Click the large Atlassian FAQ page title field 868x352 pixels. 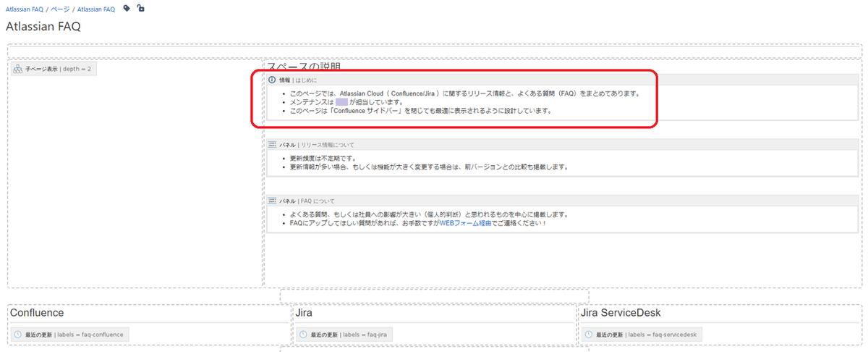click(x=43, y=27)
